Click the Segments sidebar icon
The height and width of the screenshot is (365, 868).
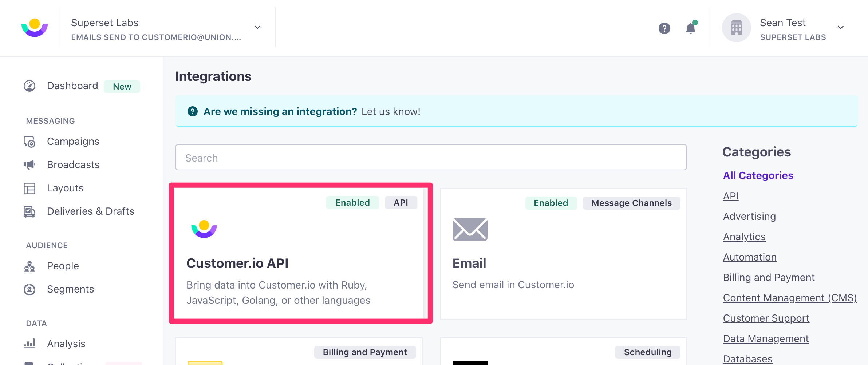click(29, 289)
